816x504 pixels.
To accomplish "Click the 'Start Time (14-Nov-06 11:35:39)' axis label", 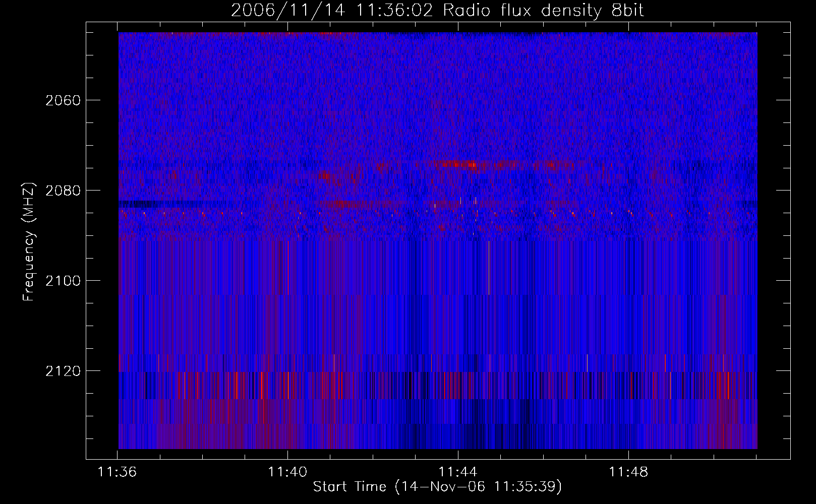I will tap(437, 487).
